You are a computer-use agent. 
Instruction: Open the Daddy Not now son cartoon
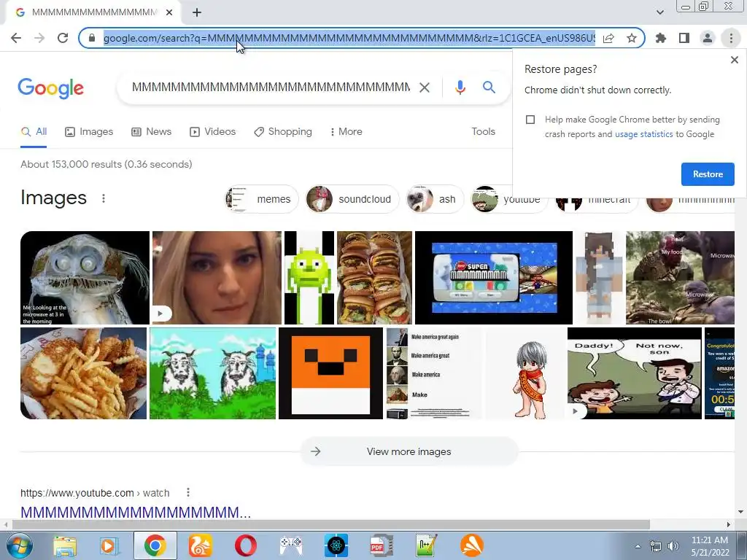(x=634, y=373)
